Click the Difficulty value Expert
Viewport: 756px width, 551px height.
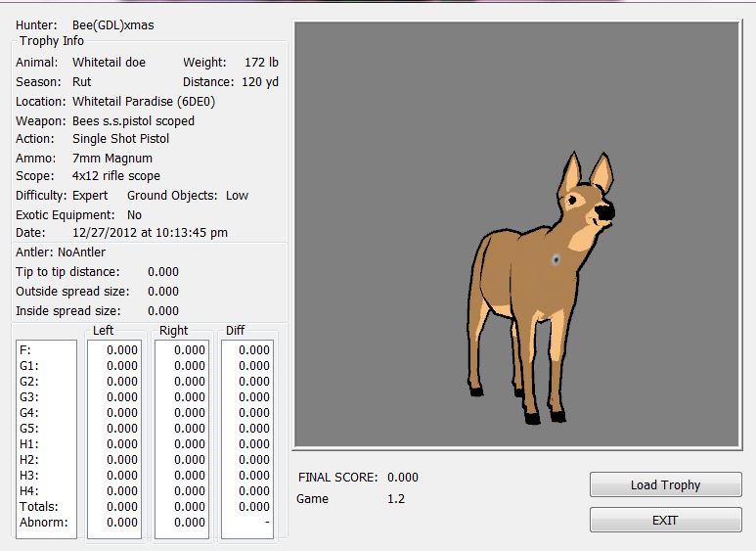pyautogui.click(x=90, y=196)
